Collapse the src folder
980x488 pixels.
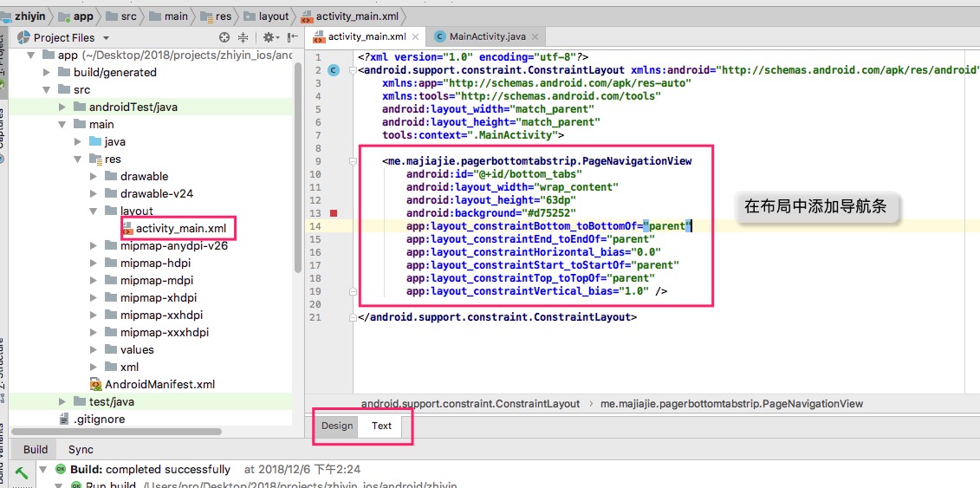point(46,90)
